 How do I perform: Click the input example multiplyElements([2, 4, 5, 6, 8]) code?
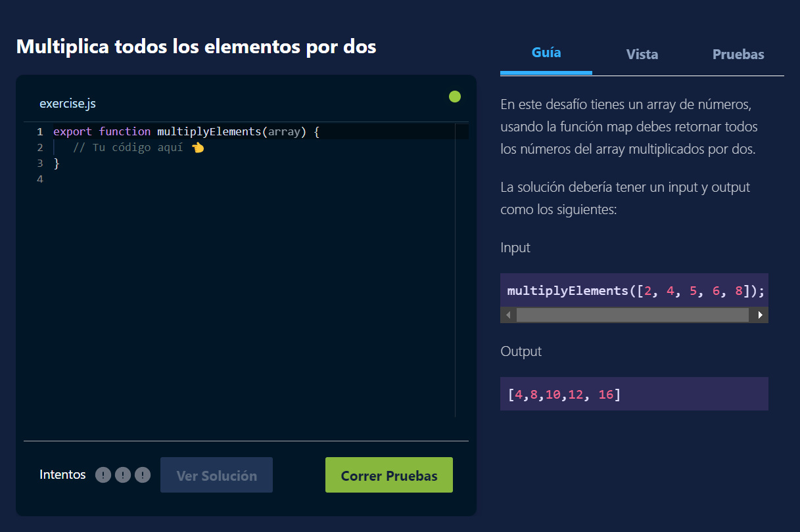636,290
